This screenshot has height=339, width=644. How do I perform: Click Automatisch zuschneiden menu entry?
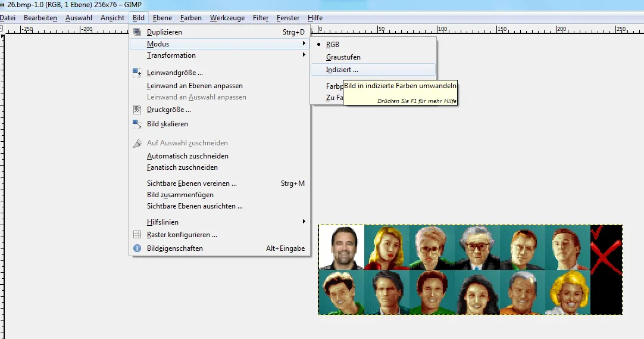click(x=187, y=156)
